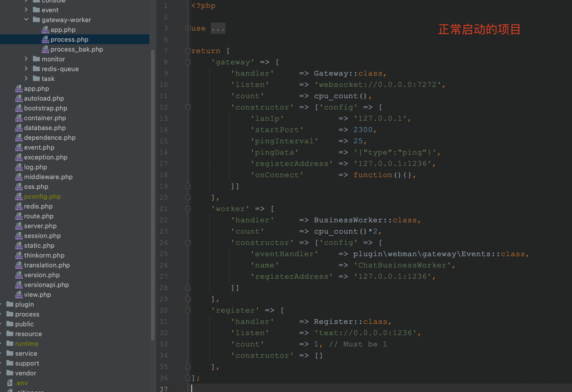The width and height of the screenshot is (572, 392).
Task: Click the PHP file icon for versionapi.php
Action: [19, 285]
